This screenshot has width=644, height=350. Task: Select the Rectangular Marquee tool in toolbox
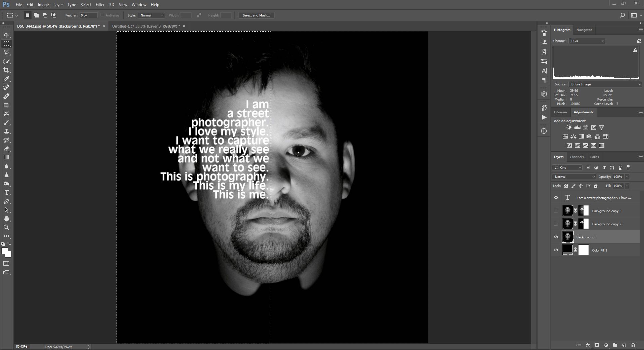tap(6, 44)
